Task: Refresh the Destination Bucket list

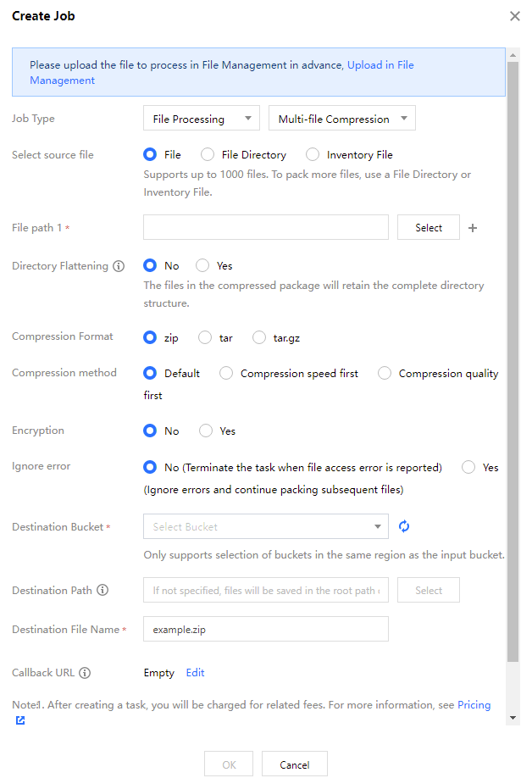Action: [x=404, y=526]
